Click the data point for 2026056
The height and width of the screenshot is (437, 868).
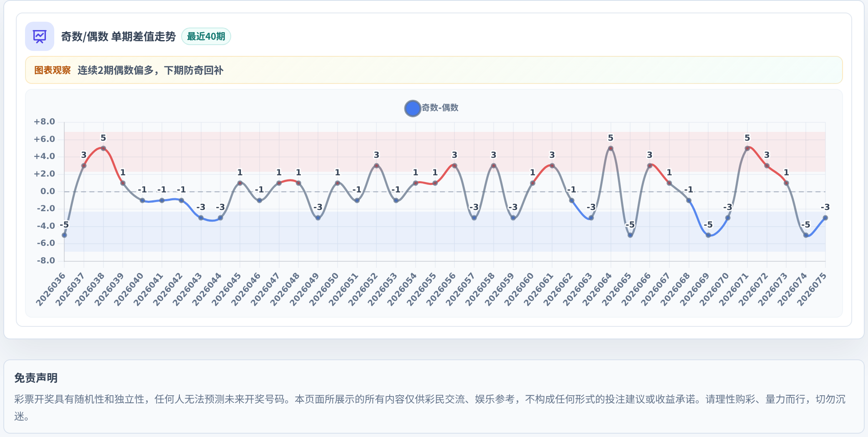click(x=454, y=166)
